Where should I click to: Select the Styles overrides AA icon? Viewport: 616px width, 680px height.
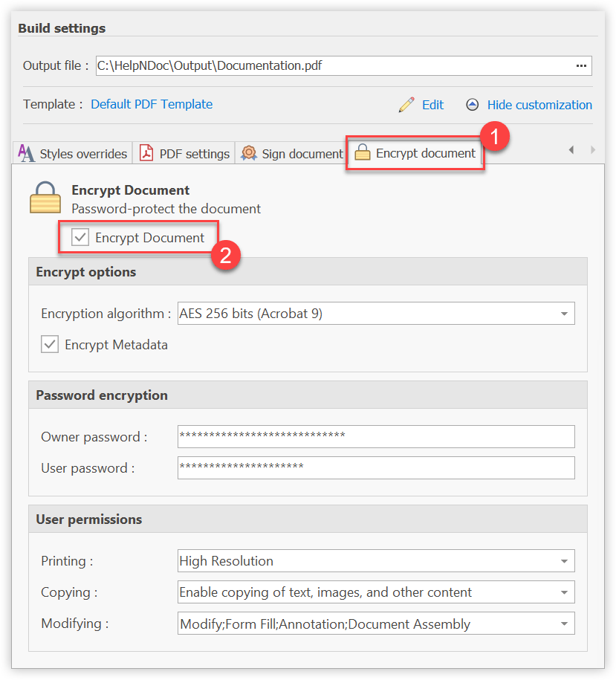(x=25, y=153)
